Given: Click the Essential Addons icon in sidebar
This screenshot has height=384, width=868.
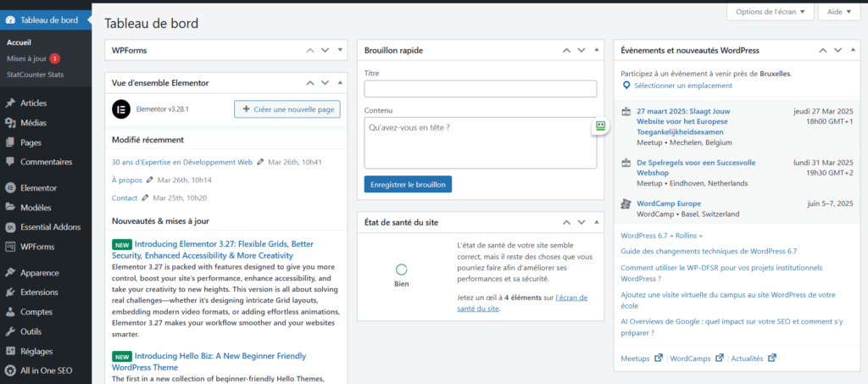Looking at the screenshot, I should coord(10,227).
